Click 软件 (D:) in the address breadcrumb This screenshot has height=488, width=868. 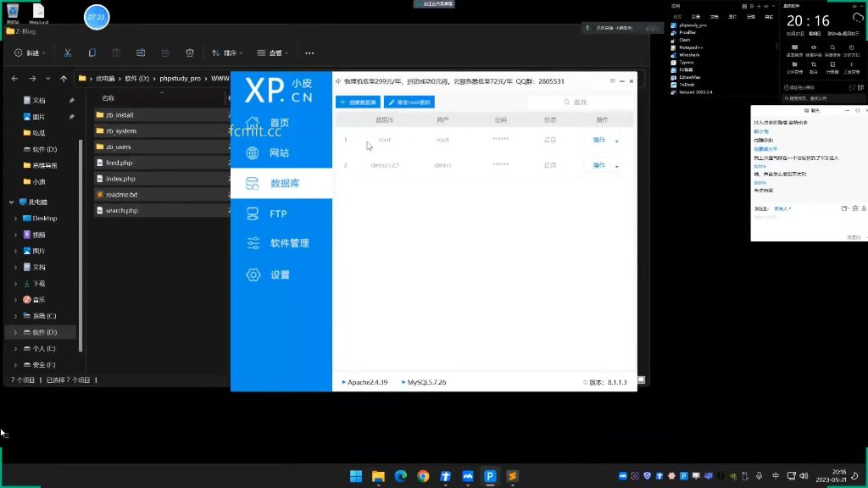[136, 79]
